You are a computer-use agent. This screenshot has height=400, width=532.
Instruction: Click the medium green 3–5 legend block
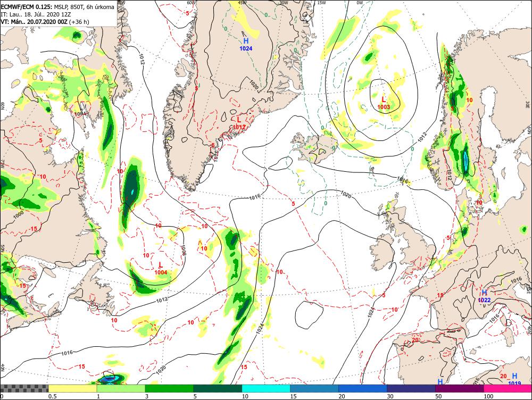169,388
